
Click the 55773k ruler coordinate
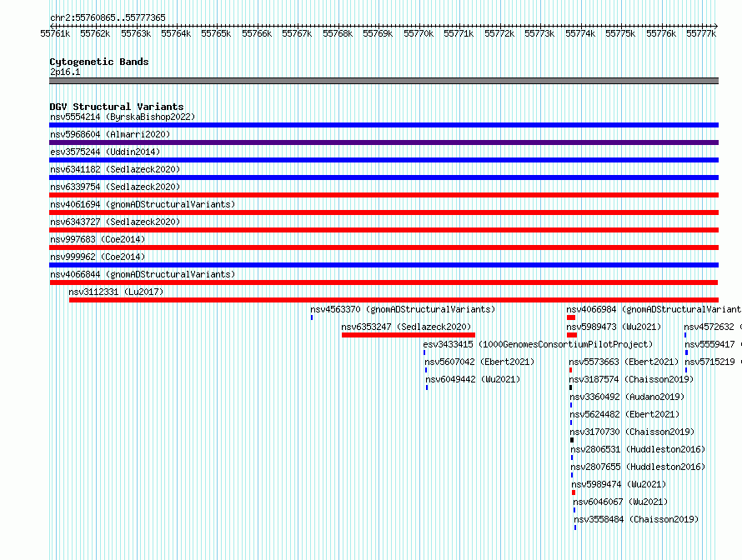coord(539,33)
